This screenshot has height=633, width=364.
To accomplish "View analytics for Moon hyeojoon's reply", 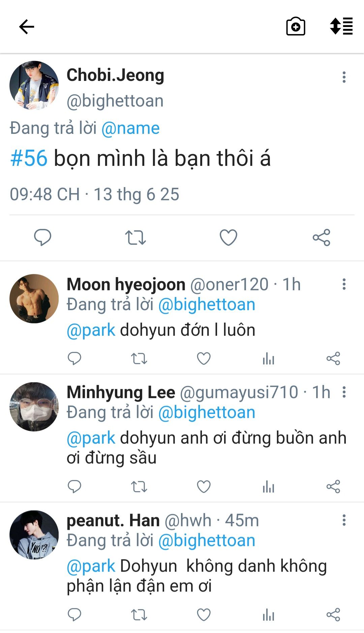I will 268,359.
